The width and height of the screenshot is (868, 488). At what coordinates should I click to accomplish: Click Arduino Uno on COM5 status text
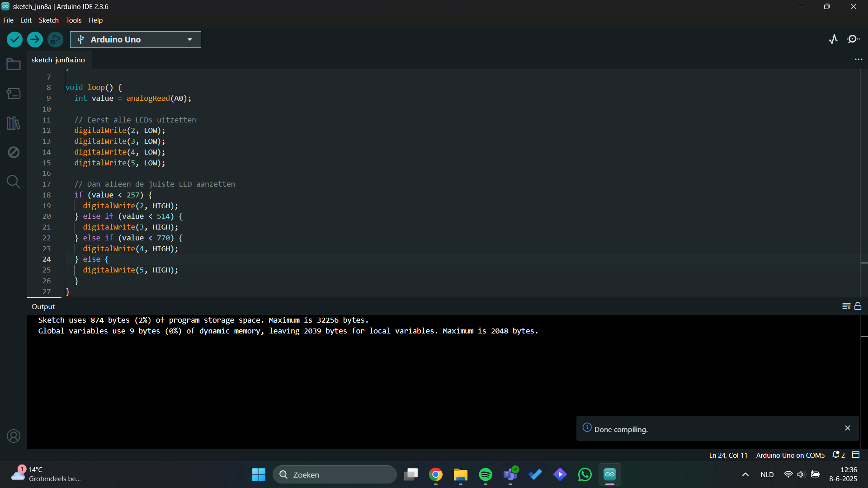click(790, 455)
